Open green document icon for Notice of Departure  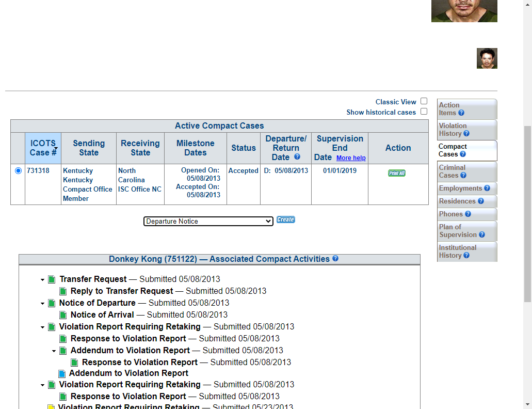click(x=52, y=303)
